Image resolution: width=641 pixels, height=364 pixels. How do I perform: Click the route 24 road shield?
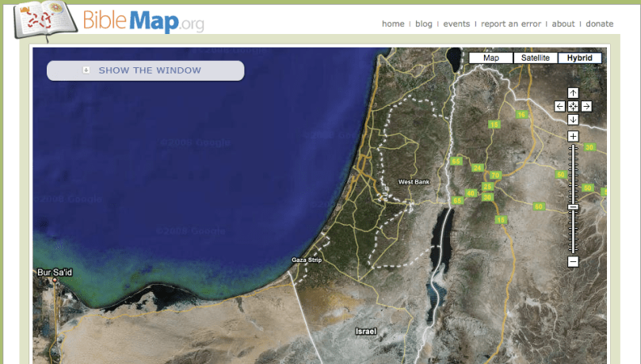(477, 168)
